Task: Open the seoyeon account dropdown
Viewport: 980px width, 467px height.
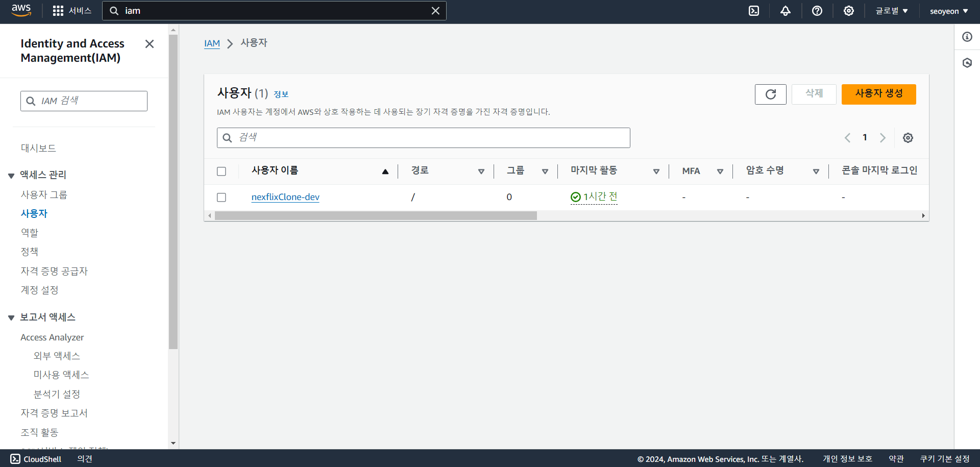Action: click(949, 11)
